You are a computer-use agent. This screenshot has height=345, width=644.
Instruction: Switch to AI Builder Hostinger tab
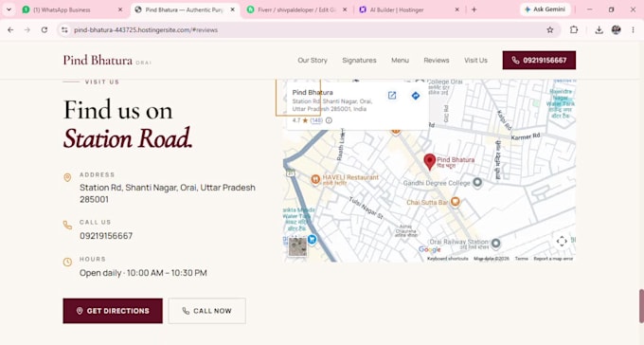[409, 9]
